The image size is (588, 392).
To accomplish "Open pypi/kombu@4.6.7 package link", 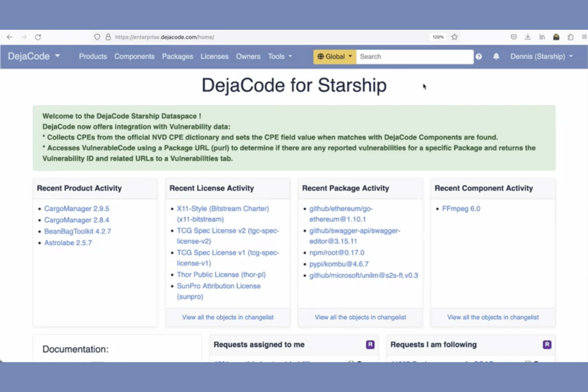I will coord(339,264).
